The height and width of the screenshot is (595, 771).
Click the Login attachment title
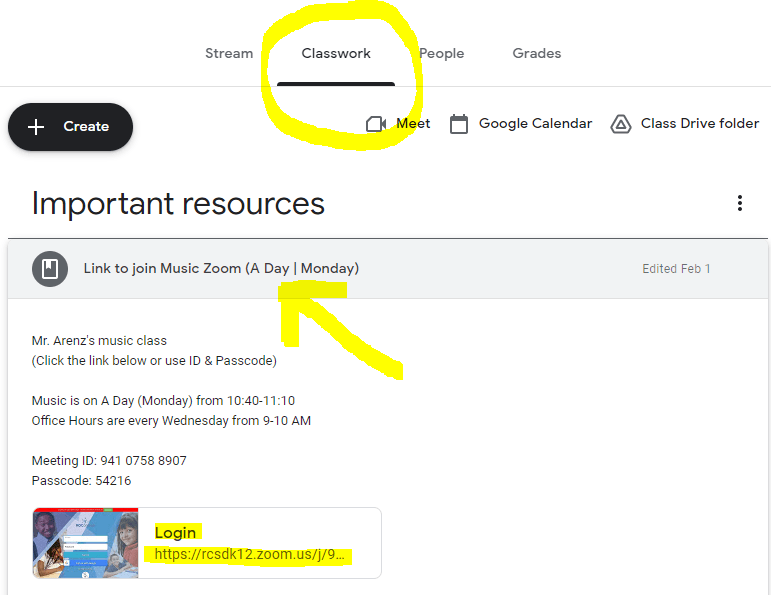(175, 533)
